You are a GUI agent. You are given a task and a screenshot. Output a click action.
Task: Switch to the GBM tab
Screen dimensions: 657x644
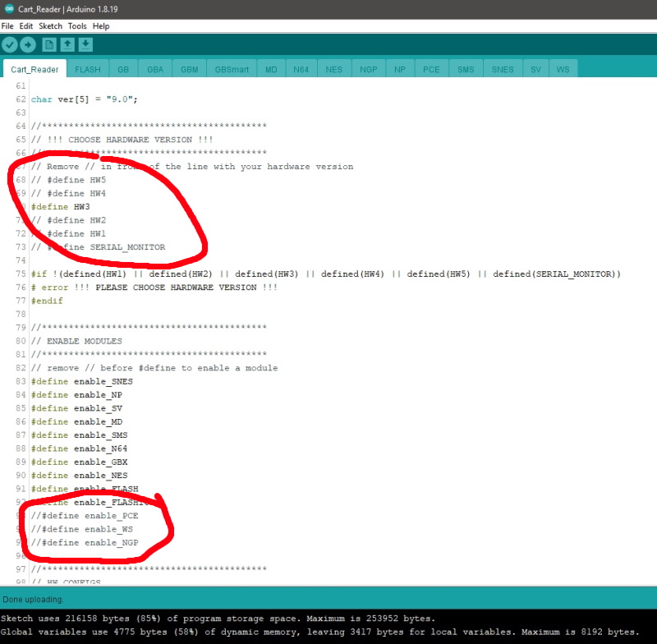coord(190,69)
